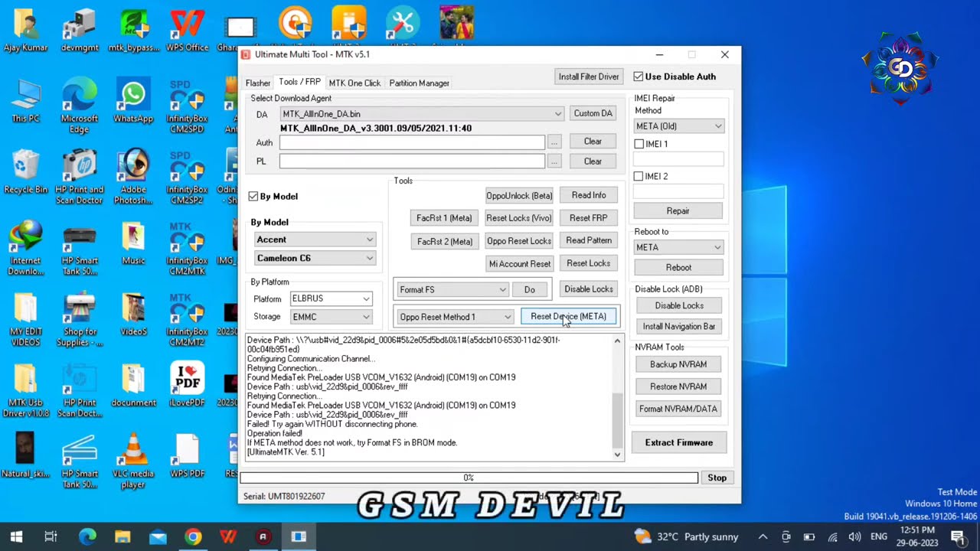Screen dimensions: 980x551
Task: Switch to MTK One Click tab
Action: pyautogui.click(x=354, y=83)
